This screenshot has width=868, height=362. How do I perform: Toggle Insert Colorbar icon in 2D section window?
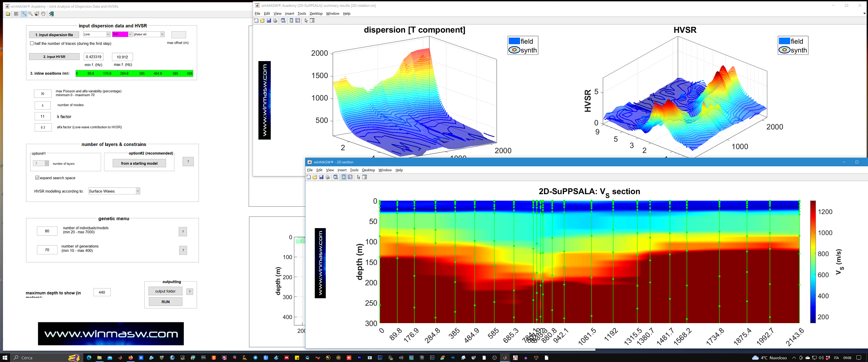click(x=344, y=177)
